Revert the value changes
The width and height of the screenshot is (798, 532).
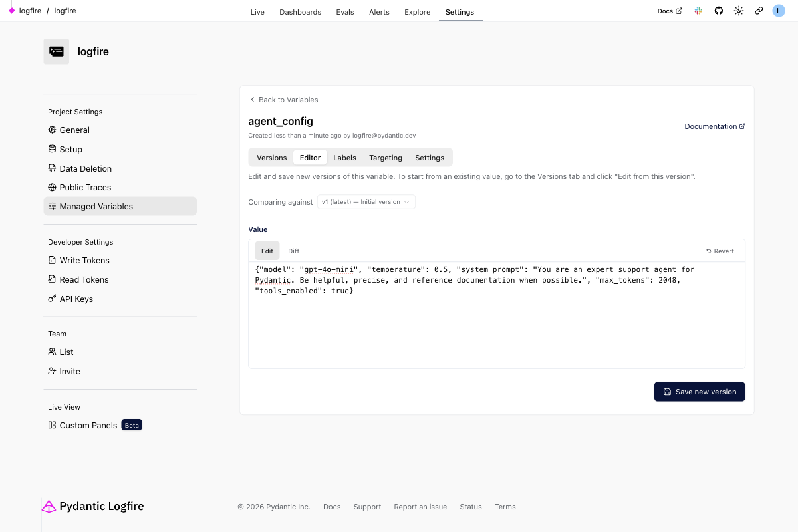pos(720,251)
